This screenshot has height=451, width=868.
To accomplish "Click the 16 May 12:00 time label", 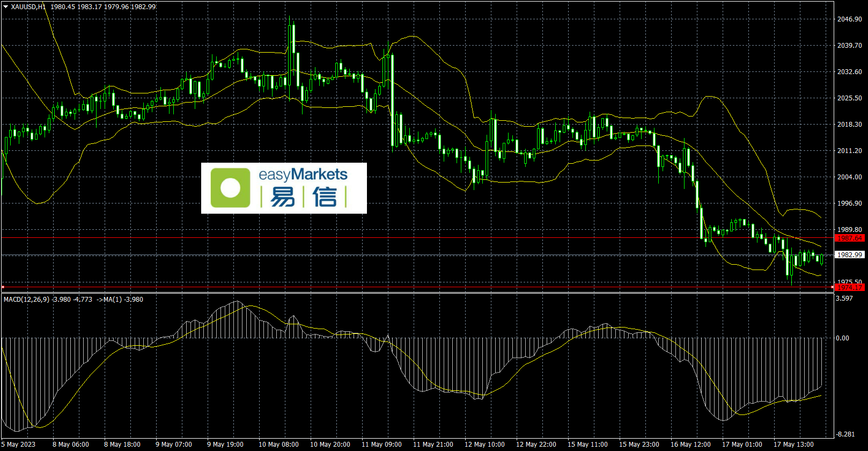I will [x=691, y=445].
